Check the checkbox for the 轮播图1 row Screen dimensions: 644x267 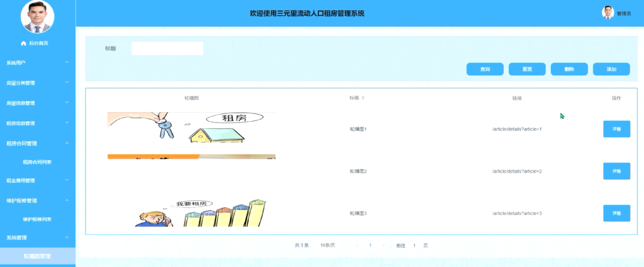click(94, 129)
